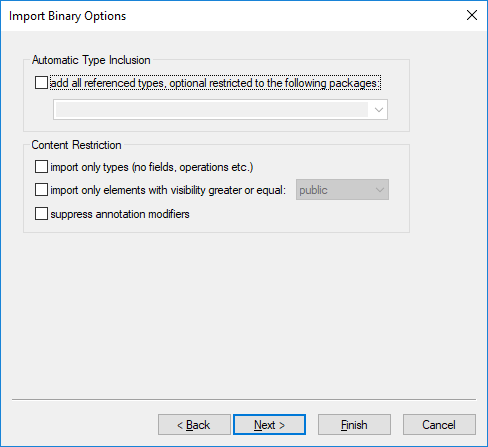Cancel the Import Binary Options dialog
488x447 pixels.
[x=439, y=425]
